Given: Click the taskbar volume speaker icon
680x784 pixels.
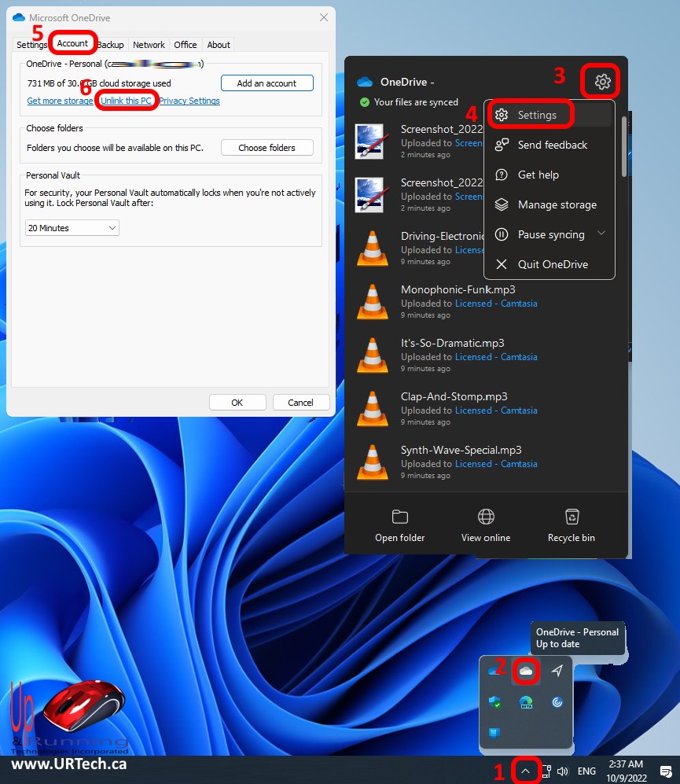Looking at the screenshot, I should point(563,771).
